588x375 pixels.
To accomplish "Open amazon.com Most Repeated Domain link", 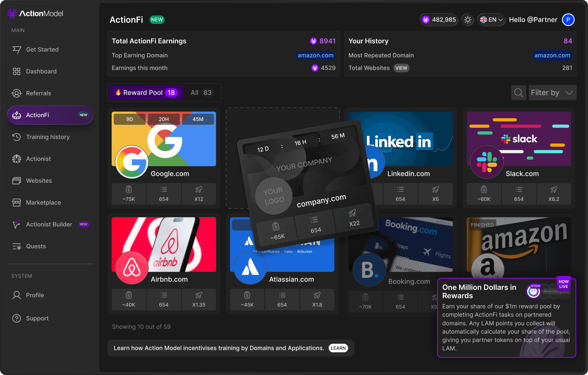I will click(x=552, y=55).
